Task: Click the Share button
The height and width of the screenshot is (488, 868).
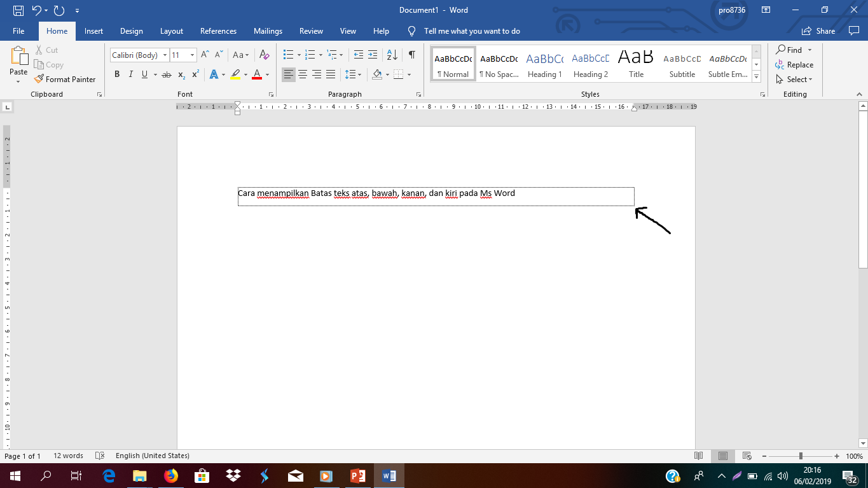Action: (x=819, y=31)
